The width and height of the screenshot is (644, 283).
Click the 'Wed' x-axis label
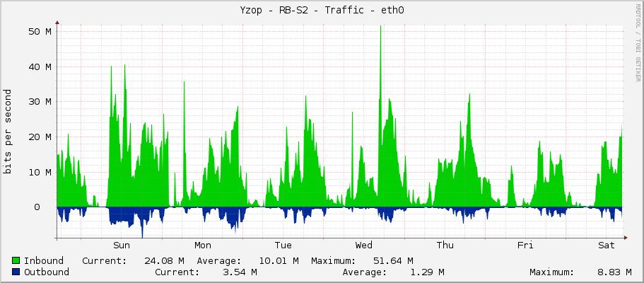pyautogui.click(x=364, y=246)
